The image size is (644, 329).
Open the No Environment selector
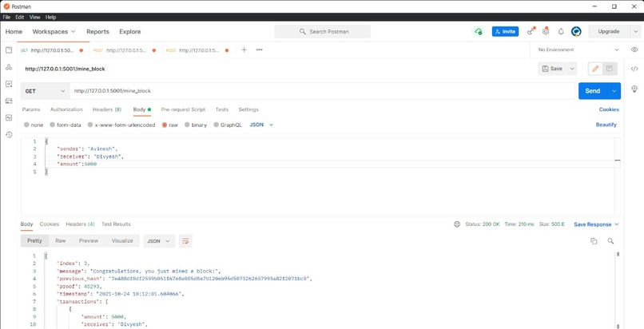578,50
